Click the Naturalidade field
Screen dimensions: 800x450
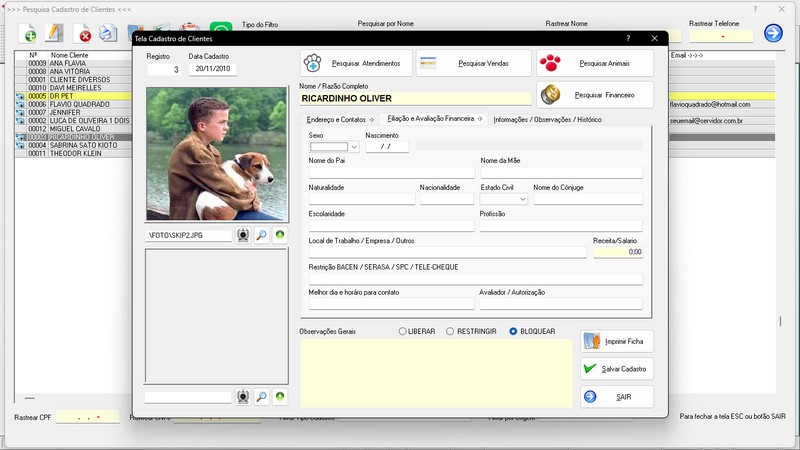[x=362, y=199]
